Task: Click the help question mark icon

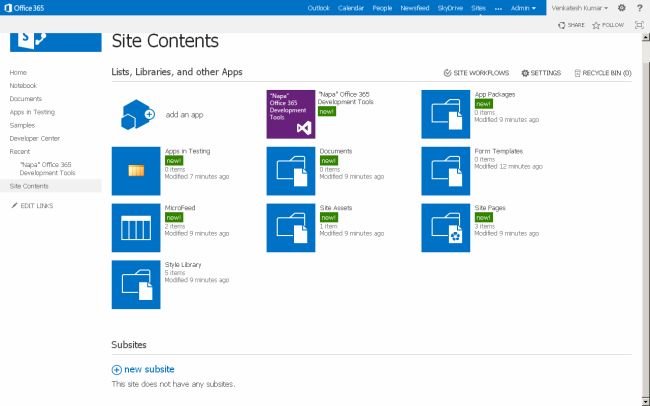Action: [638, 8]
